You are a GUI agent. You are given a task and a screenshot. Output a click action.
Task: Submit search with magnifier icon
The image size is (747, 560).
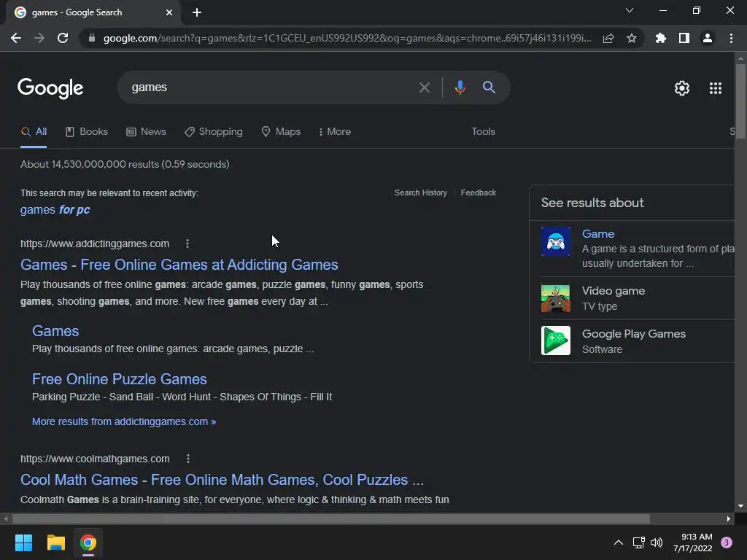[x=489, y=87]
